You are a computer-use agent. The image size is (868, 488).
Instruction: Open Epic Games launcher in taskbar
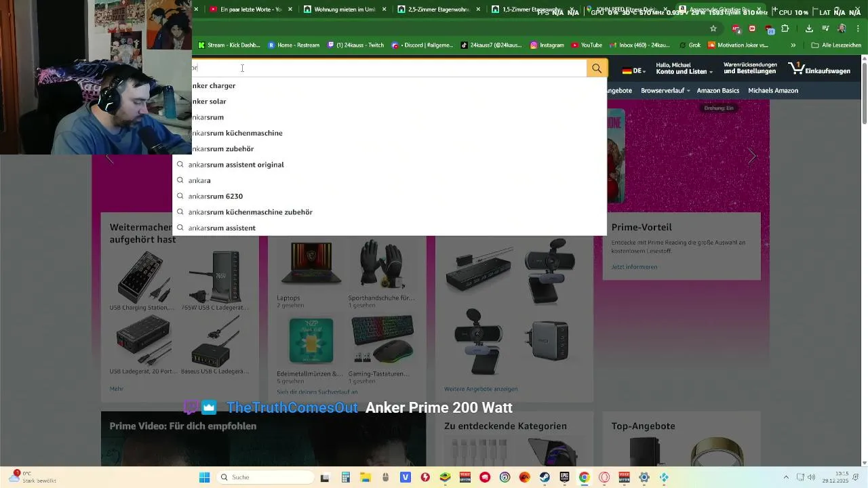(564, 477)
